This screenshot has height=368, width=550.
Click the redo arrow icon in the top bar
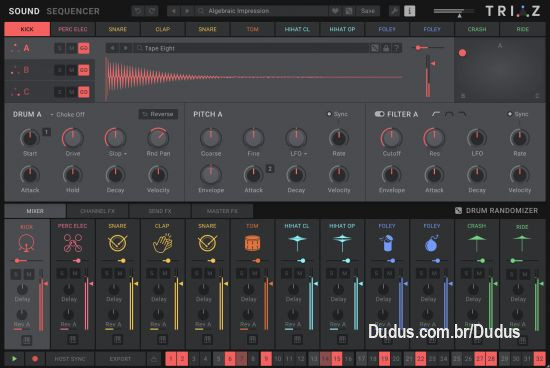(x=152, y=11)
